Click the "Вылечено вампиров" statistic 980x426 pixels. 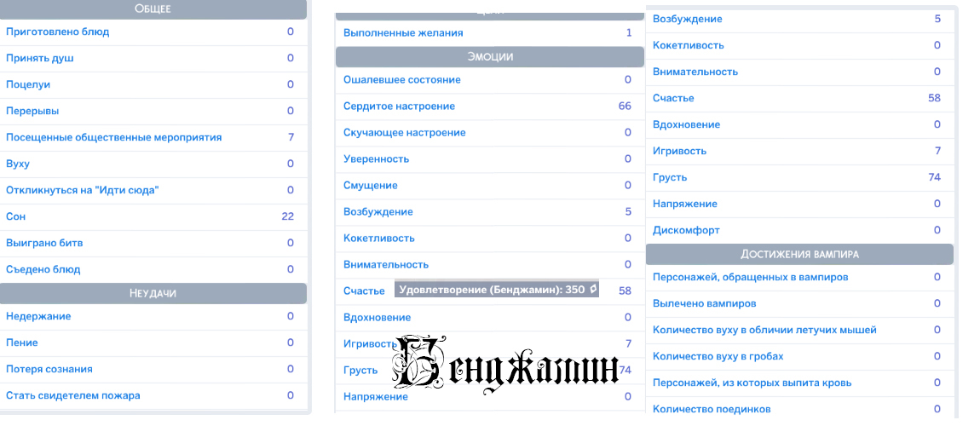[799, 303]
